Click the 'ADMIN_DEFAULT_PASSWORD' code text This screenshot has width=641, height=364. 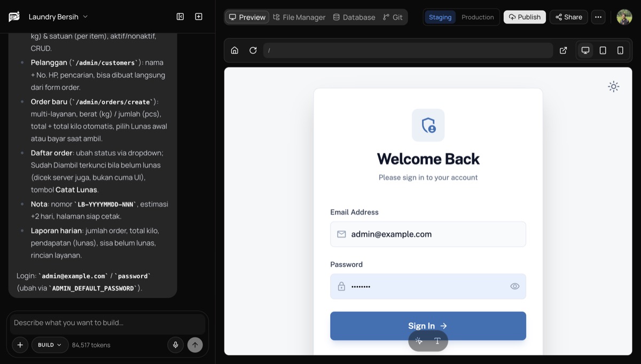[93, 289]
